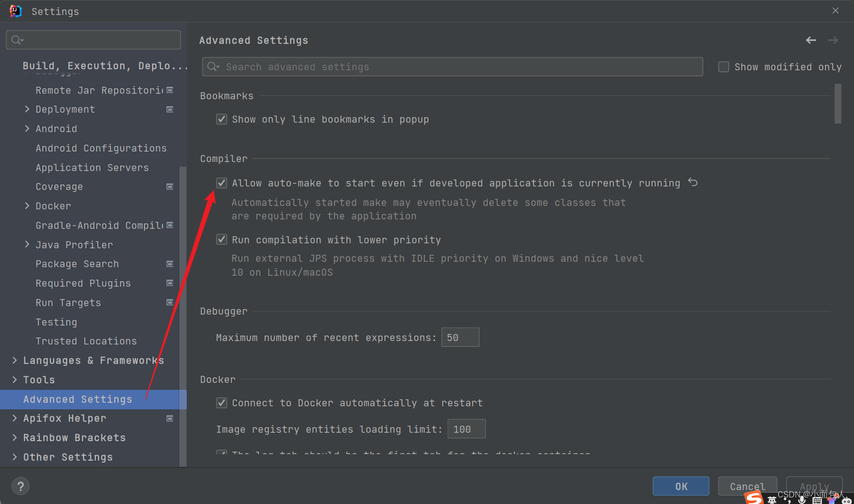The image size is (854, 504).
Task: Click the Build, Execution, Deployment header
Action: click(x=105, y=66)
